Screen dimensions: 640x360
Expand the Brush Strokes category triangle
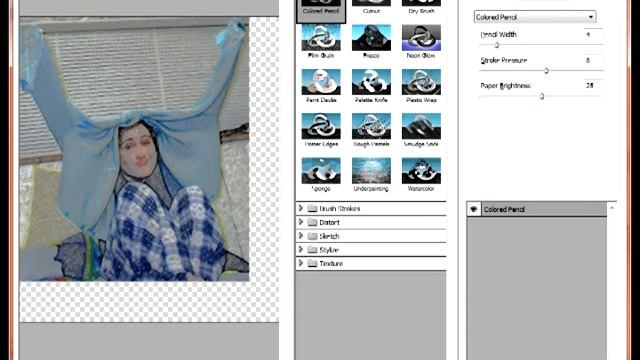pyautogui.click(x=301, y=208)
